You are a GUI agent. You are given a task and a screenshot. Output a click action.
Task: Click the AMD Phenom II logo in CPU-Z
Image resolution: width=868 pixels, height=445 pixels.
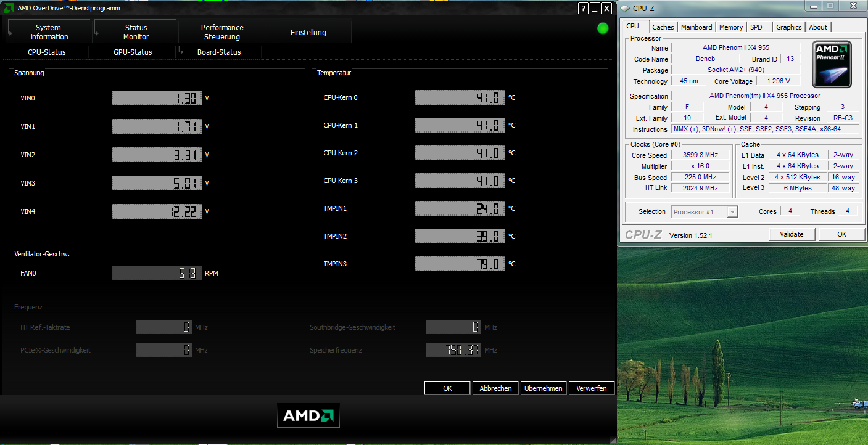pyautogui.click(x=832, y=63)
